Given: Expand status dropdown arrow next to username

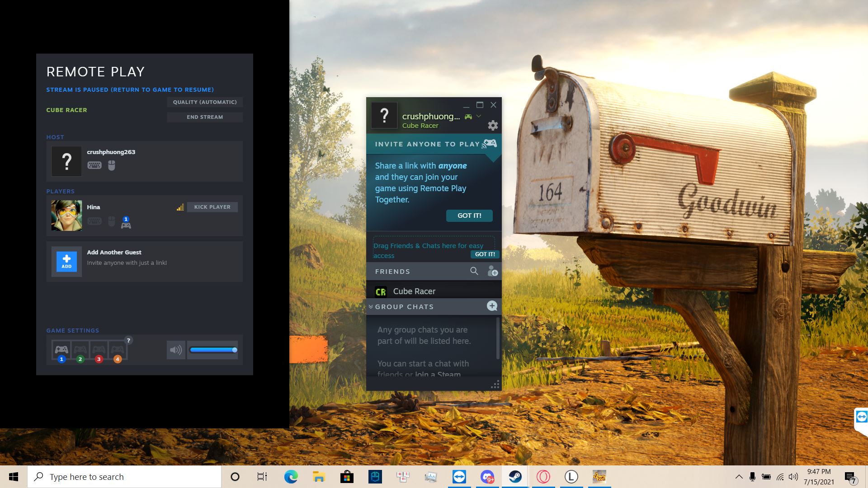Looking at the screenshot, I should (479, 116).
